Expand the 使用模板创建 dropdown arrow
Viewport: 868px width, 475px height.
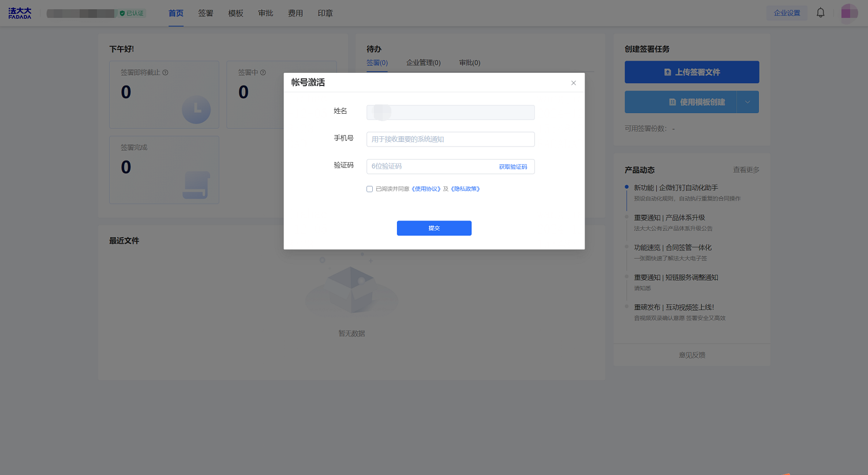[x=747, y=102]
